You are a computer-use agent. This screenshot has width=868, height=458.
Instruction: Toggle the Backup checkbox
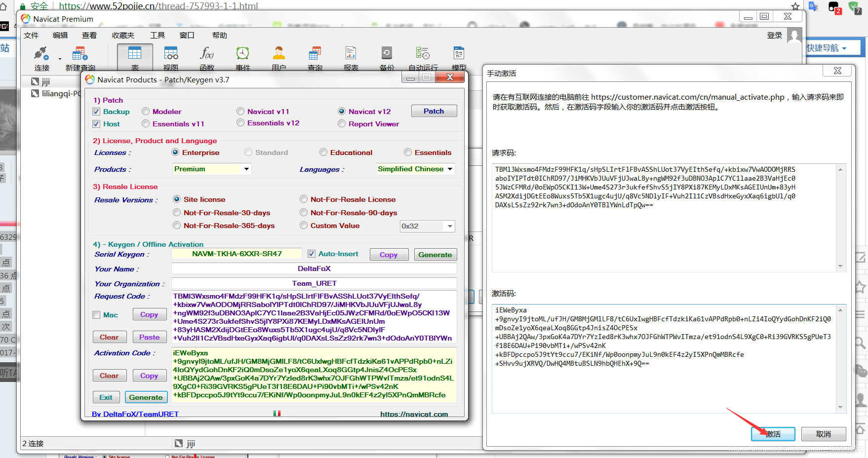pos(97,112)
